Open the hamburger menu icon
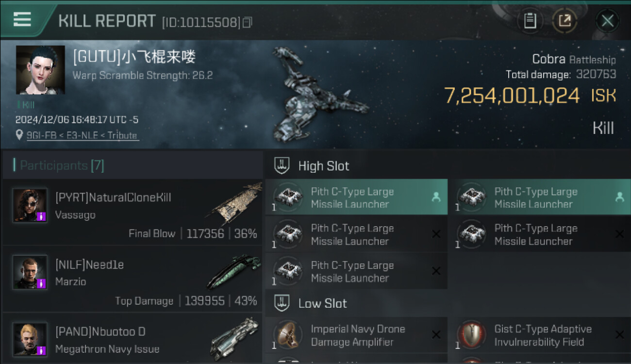Viewport: 631px width, 364px height. pos(22,19)
